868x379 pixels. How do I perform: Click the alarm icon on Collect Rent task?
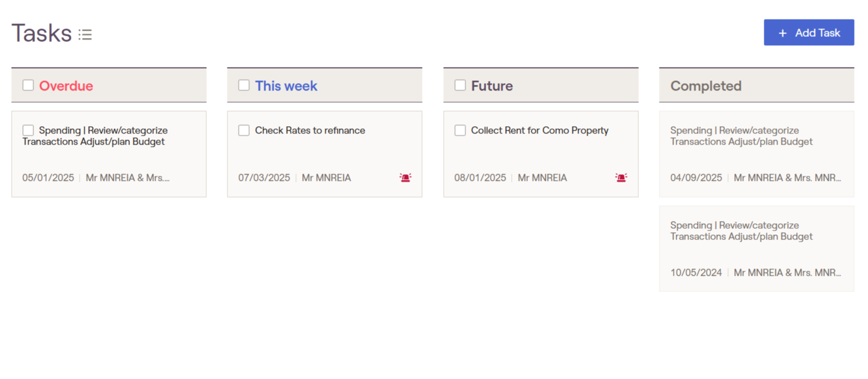[x=621, y=177]
